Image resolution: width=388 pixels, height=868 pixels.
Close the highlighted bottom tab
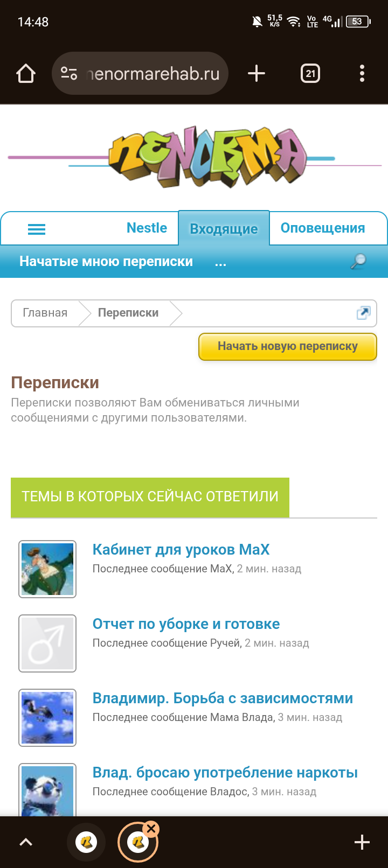coord(151,828)
